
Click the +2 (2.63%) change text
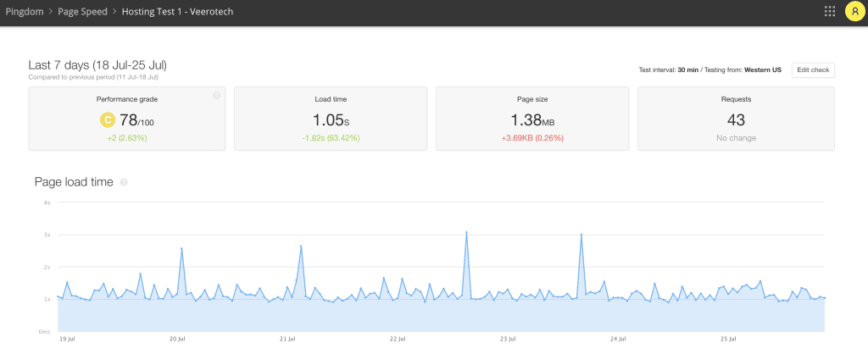coord(127,138)
